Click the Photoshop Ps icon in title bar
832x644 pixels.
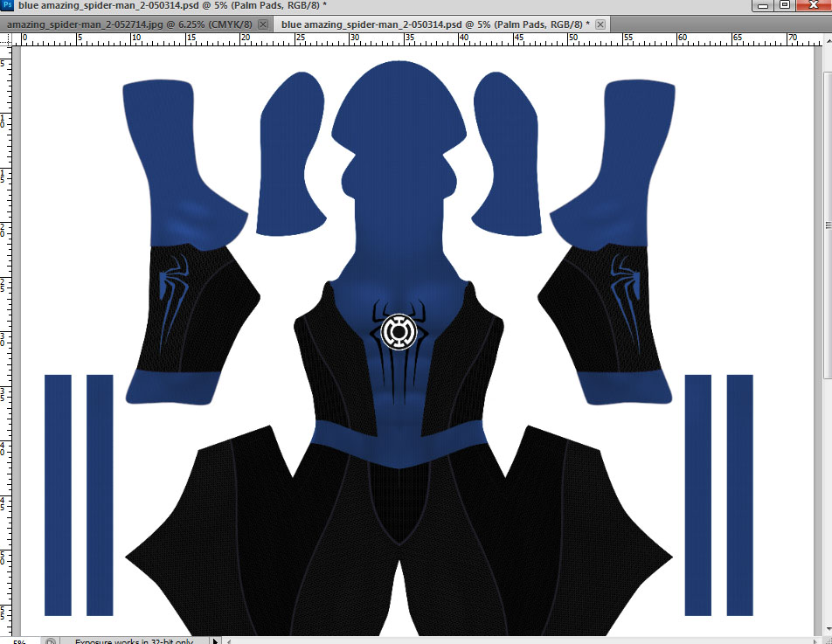point(7,5)
